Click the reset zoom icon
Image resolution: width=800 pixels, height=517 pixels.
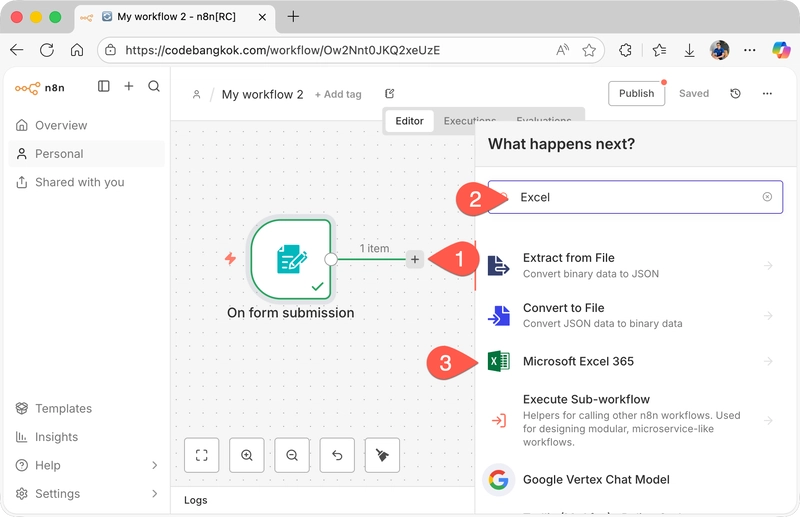point(337,455)
